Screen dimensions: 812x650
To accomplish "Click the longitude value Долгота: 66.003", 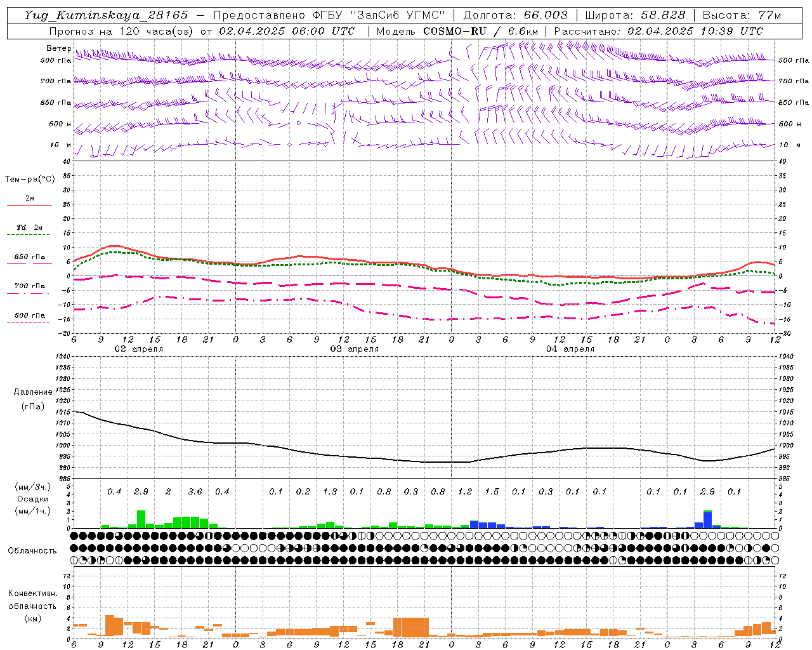I will coord(515,15).
